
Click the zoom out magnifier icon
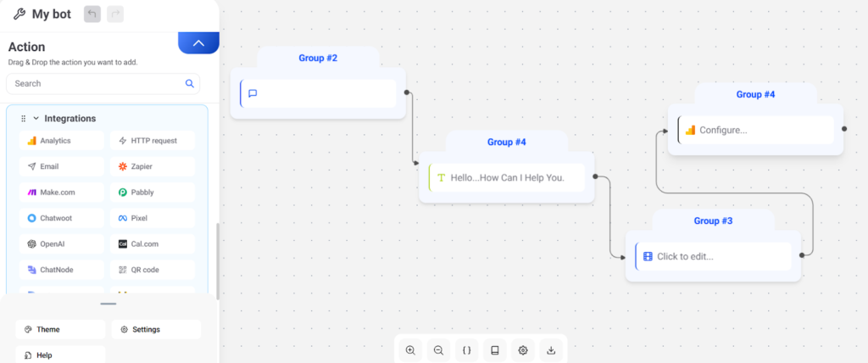coord(438,350)
